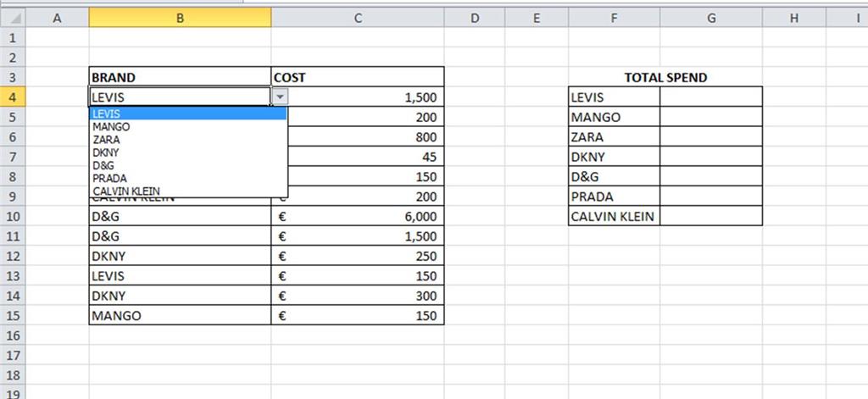Image resolution: width=868 pixels, height=399 pixels.
Task: Click the DKNY cell in row 14
Action: [180, 296]
